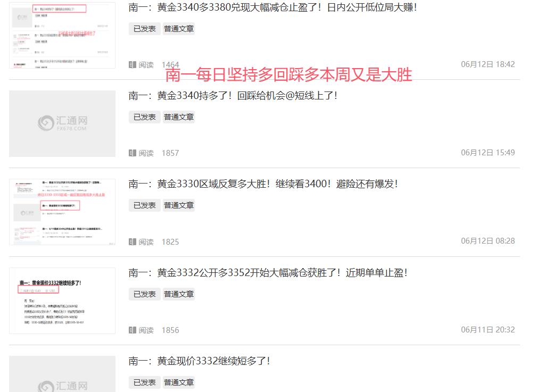Click 普通文章 tag on 黄金3340持多了 article

point(179,117)
